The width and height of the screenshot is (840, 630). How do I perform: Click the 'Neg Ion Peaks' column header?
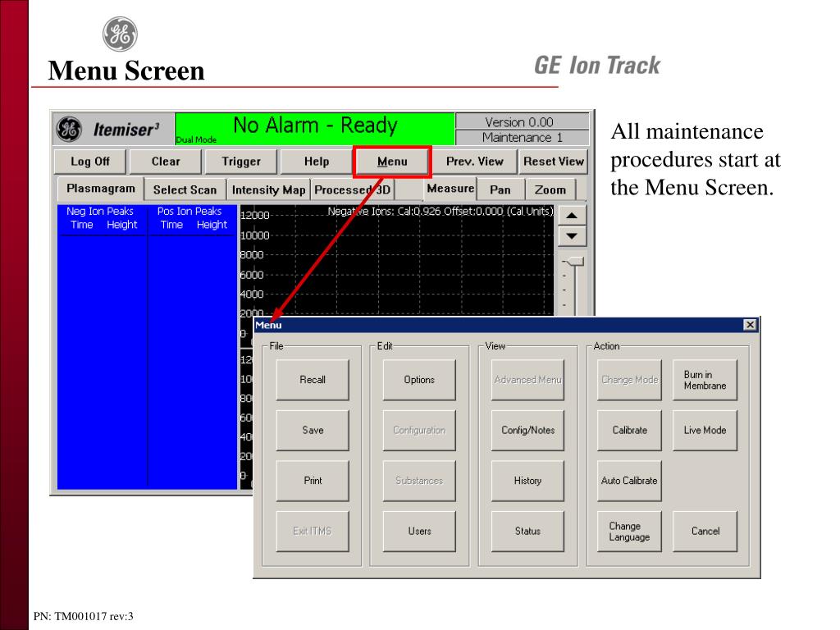99,211
